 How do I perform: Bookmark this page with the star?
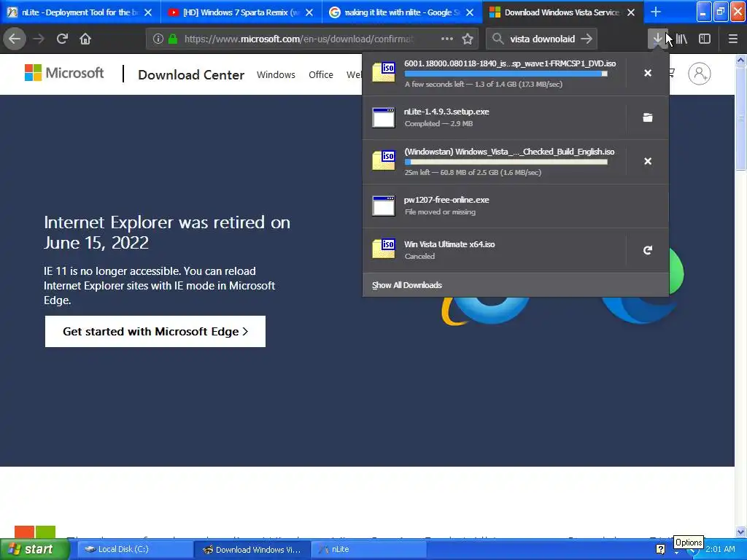pos(468,39)
